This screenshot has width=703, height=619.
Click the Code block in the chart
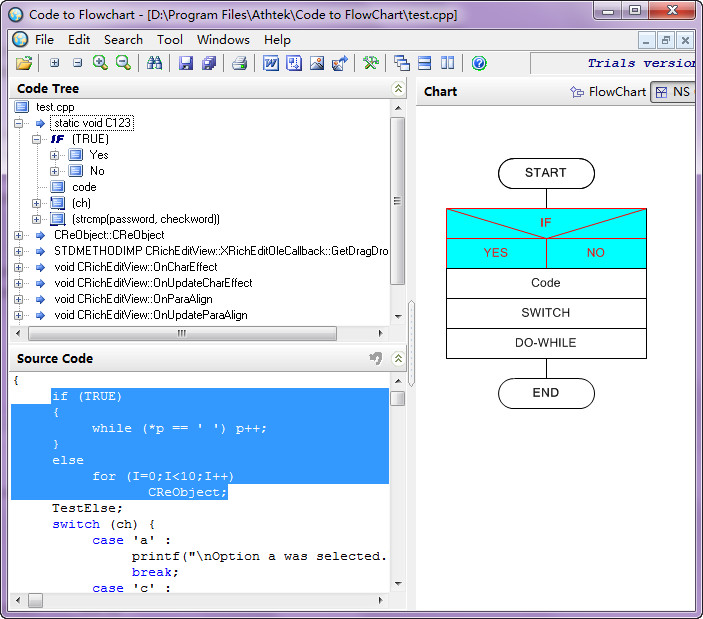tap(546, 283)
